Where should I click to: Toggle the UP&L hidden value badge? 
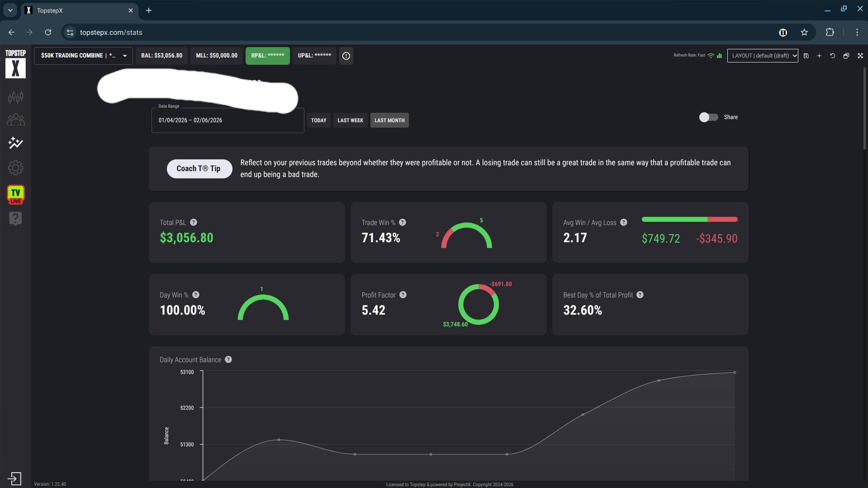314,56
